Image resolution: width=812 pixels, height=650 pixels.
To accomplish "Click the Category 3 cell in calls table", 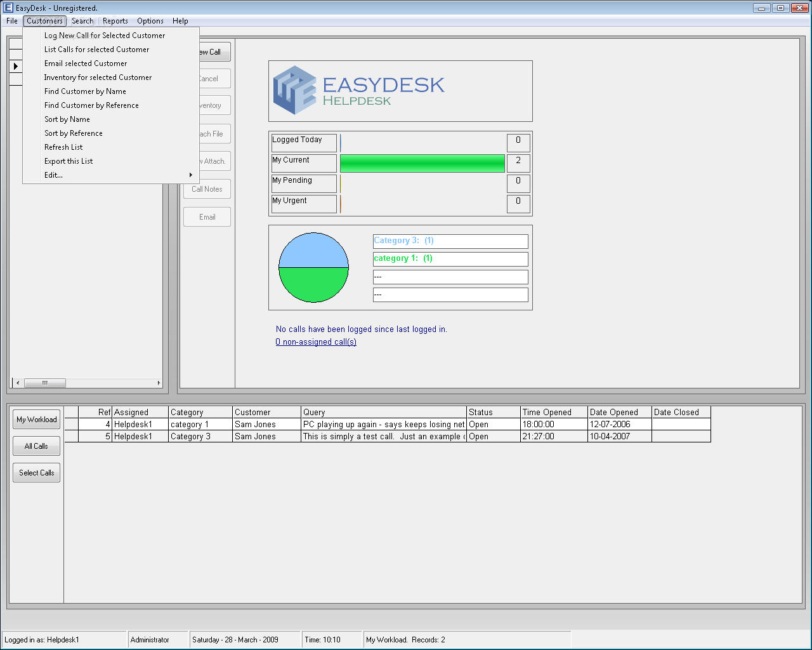I will tap(200, 437).
